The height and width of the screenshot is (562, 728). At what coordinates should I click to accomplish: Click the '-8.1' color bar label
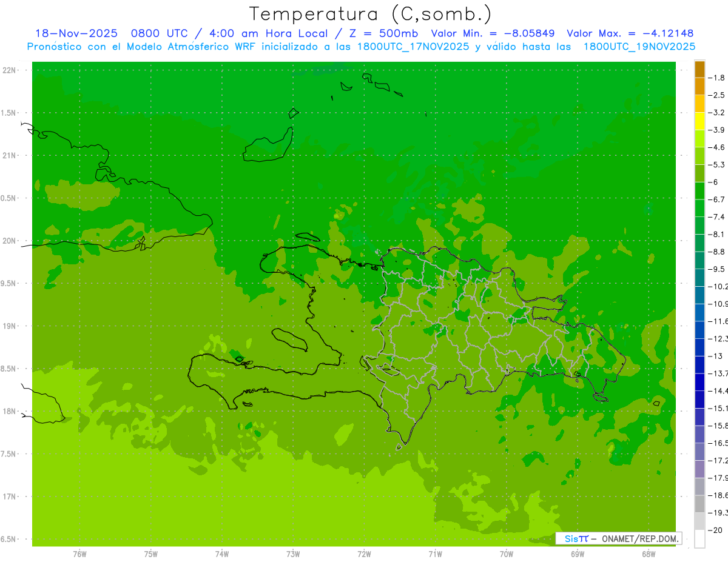click(717, 234)
